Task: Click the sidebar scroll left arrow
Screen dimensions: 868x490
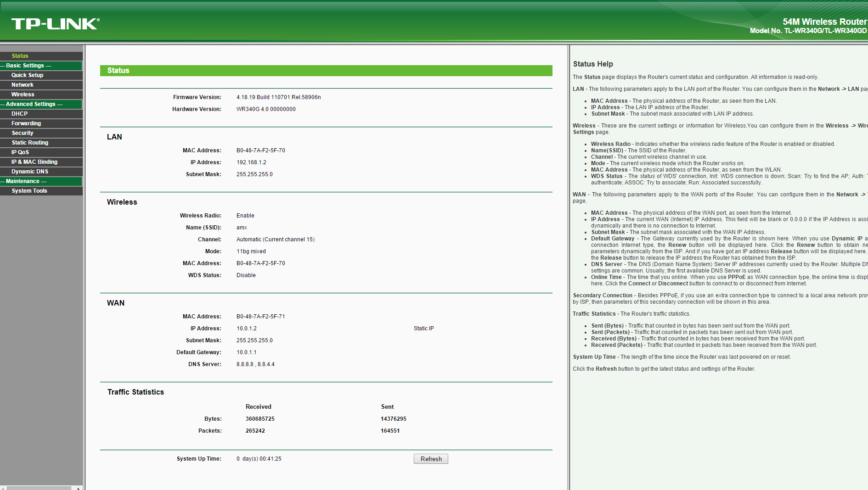Action: (x=3, y=488)
